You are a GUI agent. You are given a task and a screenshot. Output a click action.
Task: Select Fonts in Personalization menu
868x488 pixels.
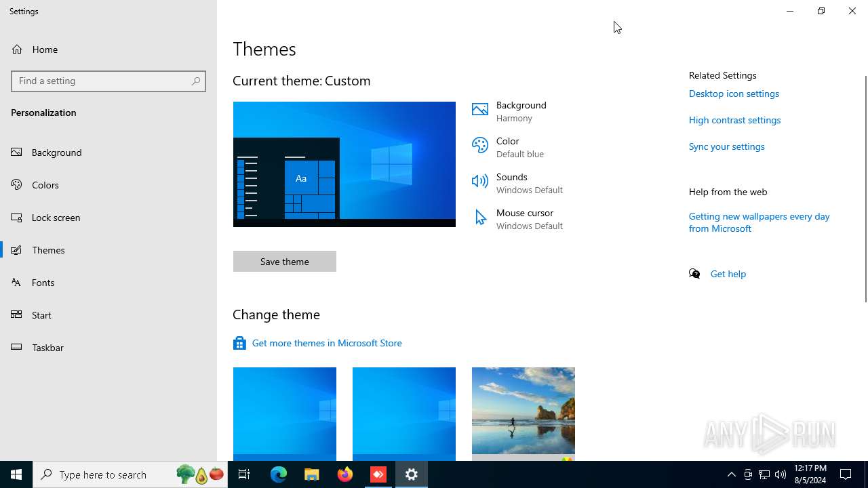108,283
